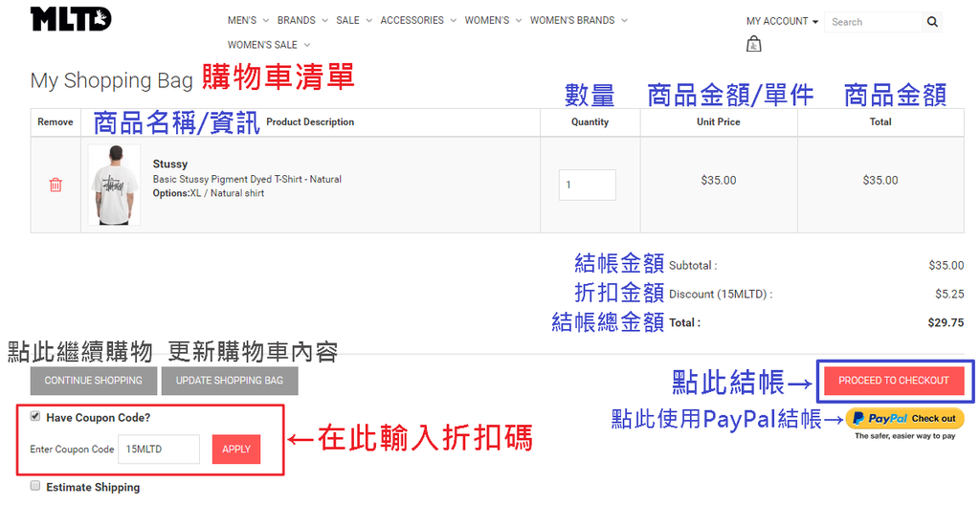
Task: Open the Stussy T-shirt product thumbnail
Action: tap(115, 185)
